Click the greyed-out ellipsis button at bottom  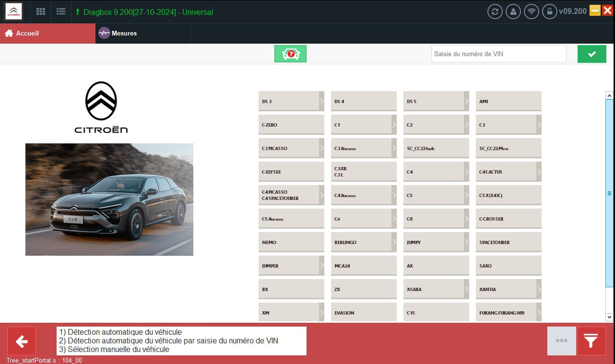(x=561, y=341)
